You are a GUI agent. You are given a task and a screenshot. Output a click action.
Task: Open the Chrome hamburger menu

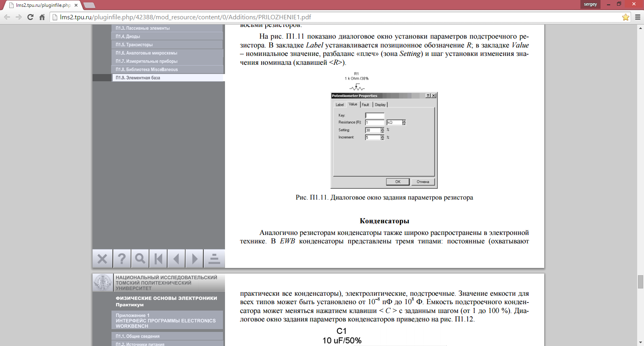[638, 17]
